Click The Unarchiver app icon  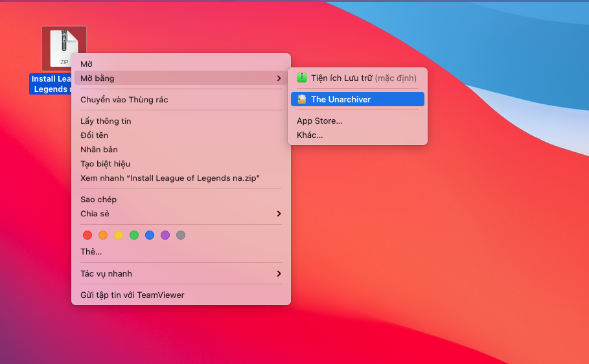pos(302,99)
